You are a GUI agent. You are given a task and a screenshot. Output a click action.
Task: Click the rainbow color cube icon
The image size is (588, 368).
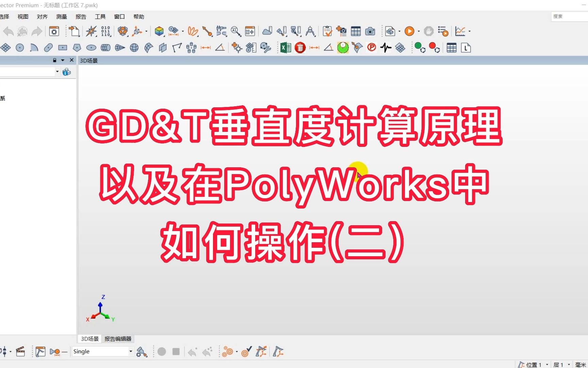pyautogui.click(x=159, y=31)
